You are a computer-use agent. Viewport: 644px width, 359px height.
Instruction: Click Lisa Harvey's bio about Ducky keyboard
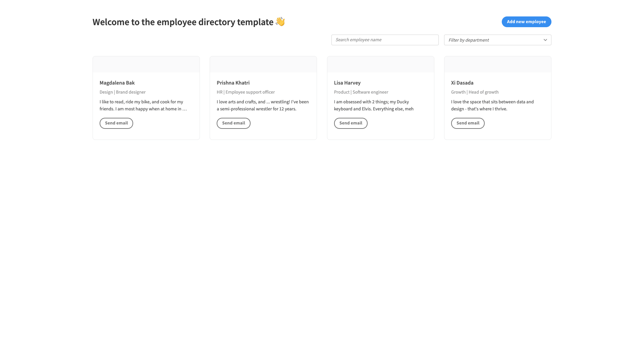(374, 105)
